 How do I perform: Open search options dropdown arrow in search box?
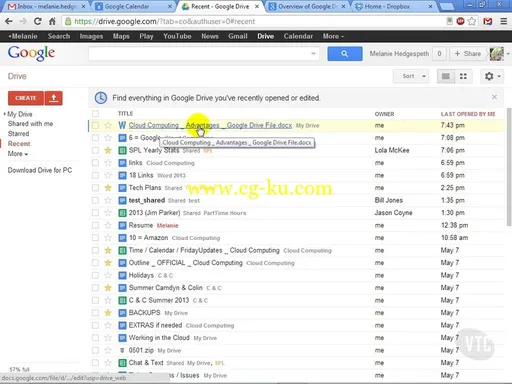(313, 54)
